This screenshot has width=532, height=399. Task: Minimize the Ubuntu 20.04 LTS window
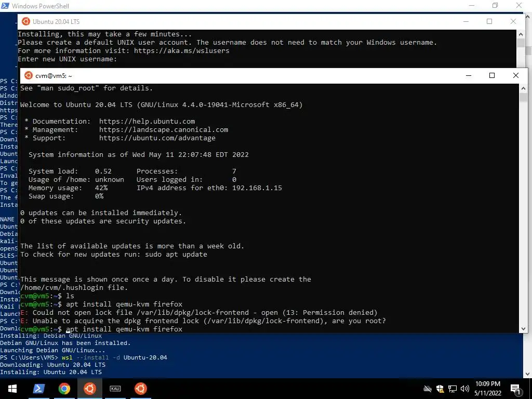[466, 21]
